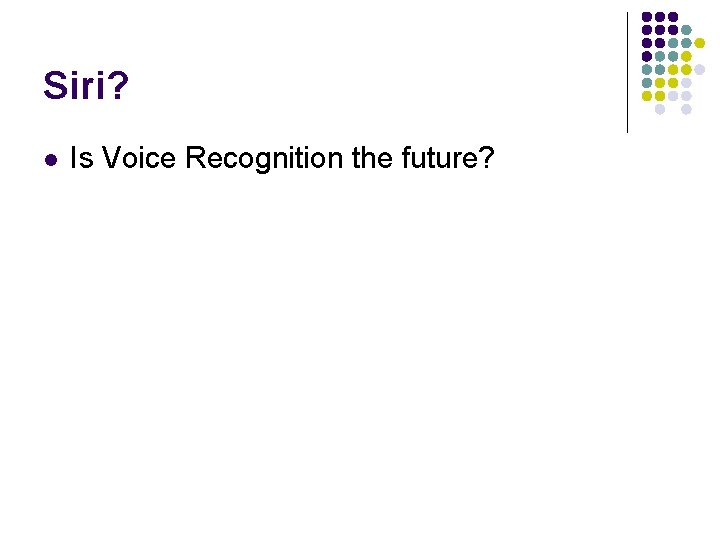Viewport: 720px width, 540px height.
Task: Click the question mark in the 'Siri?' title
Action: point(118,87)
